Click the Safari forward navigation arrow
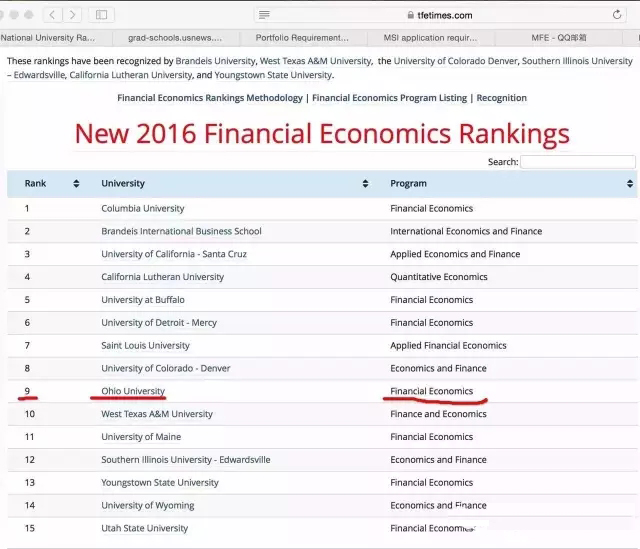 pyautogui.click(x=73, y=15)
